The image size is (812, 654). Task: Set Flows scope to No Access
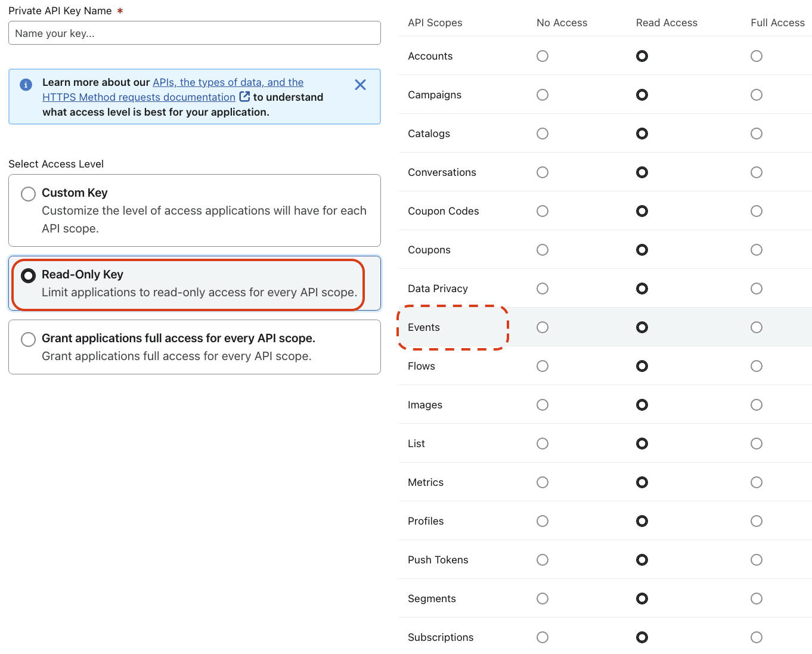543,366
